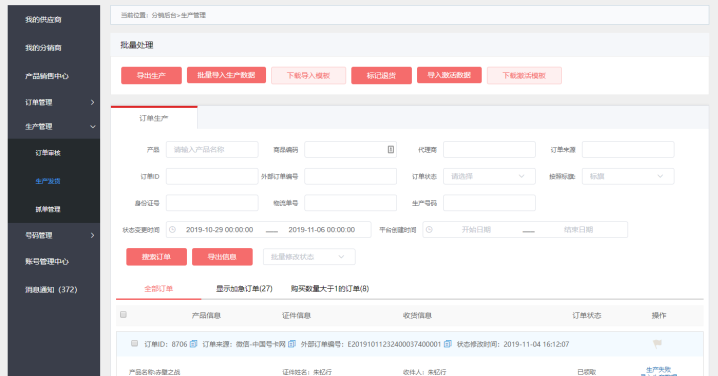
Task: Click the clock icon in 状态变更时间 field
Action: tap(173, 229)
